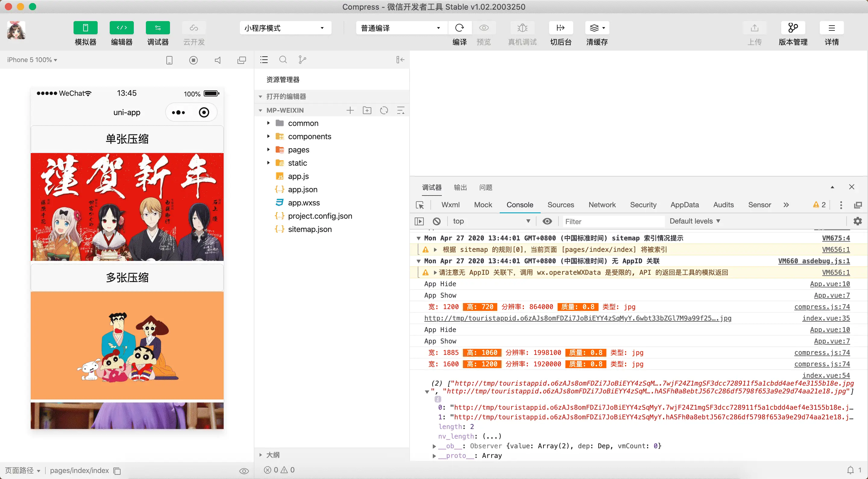The image size is (868, 479).
Task: Open the 普通编译 compile mode dropdown
Action: (402, 28)
